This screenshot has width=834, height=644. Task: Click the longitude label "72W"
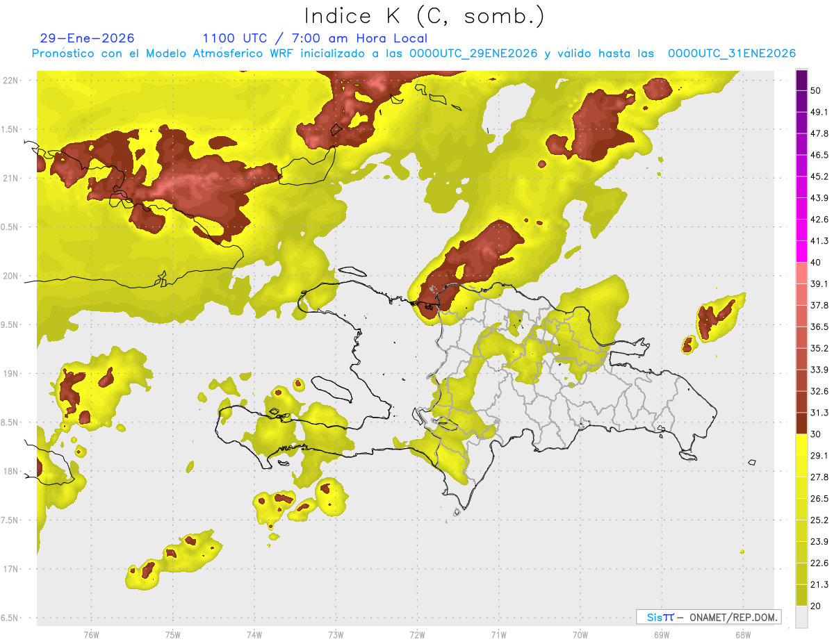pyautogui.click(x=417, y=634)
